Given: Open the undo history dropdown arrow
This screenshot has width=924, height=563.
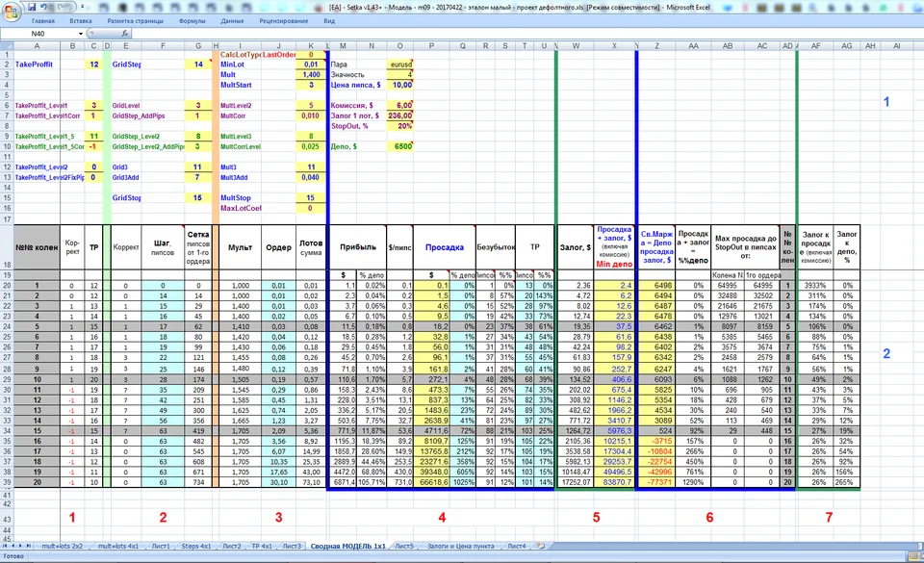Looking at the screenshot, I should 52,7.
